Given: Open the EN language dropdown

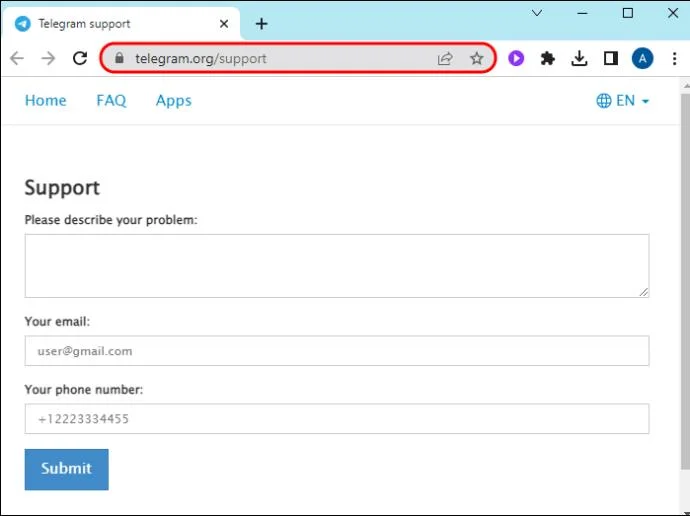Looking at the screenshot, I should click(x=623, y=101).
